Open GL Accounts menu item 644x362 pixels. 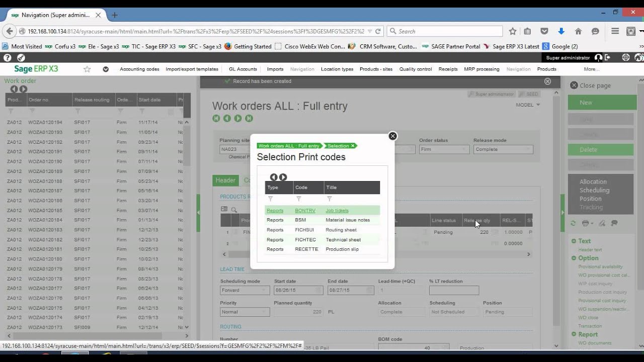(243, 69)
